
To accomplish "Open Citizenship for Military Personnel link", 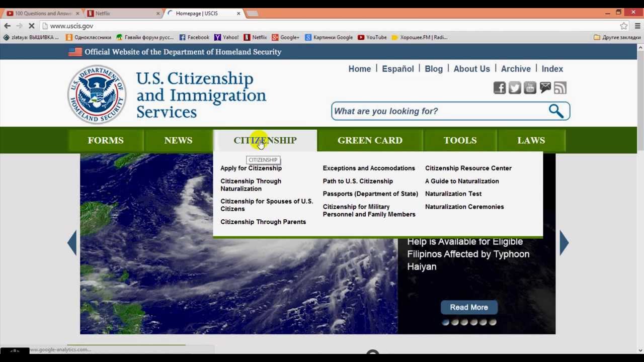I will [369, 211].
